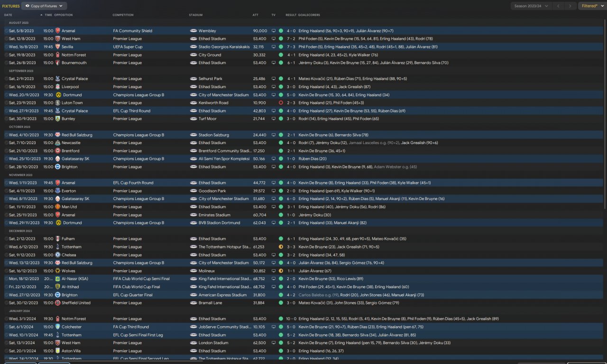Click the Man Utd club badge
607x364 pixels.
[x=57, y=207]
